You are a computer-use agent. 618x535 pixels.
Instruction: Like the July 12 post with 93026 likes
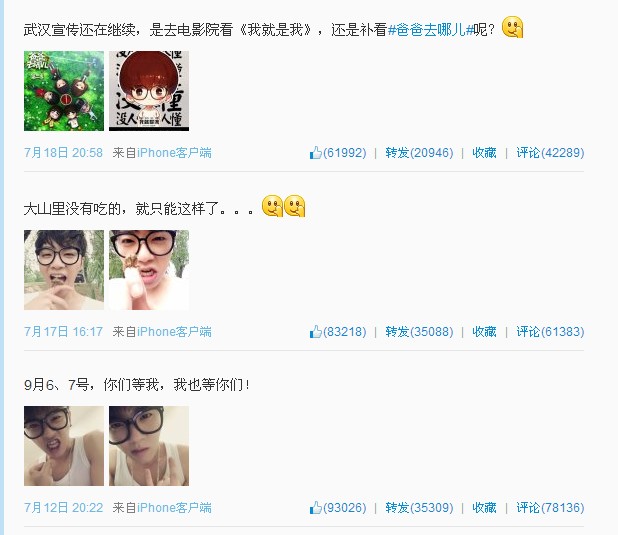tap(338, 508)
